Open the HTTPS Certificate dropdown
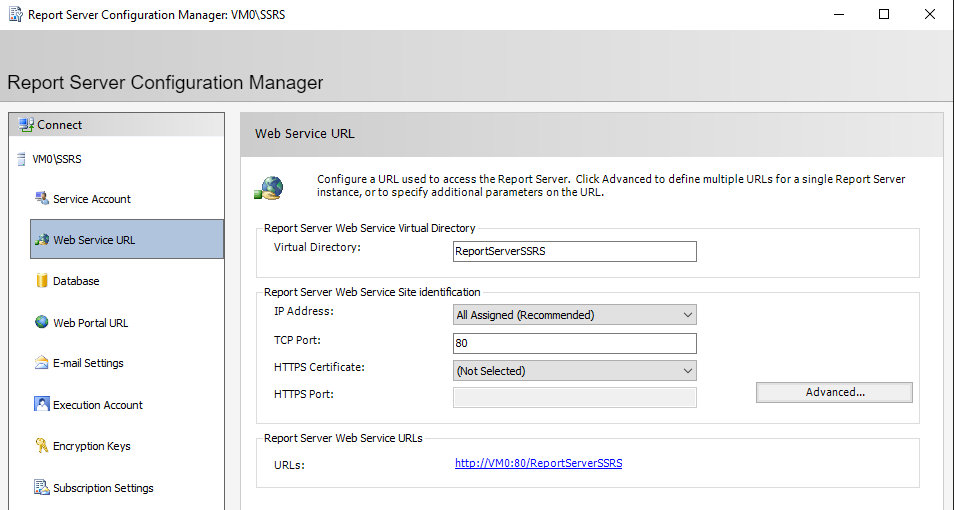 click(x=574, y=371)
